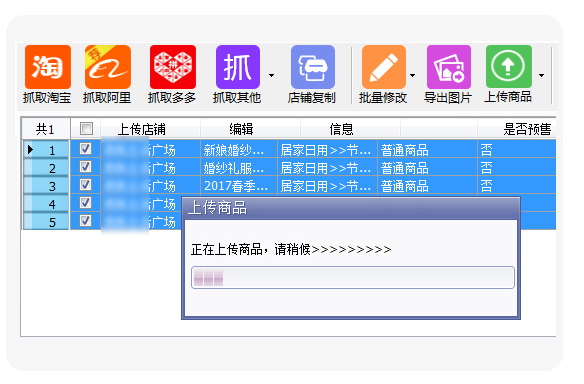Uncheck the checkbox in row 4

(x=85, y=203)
